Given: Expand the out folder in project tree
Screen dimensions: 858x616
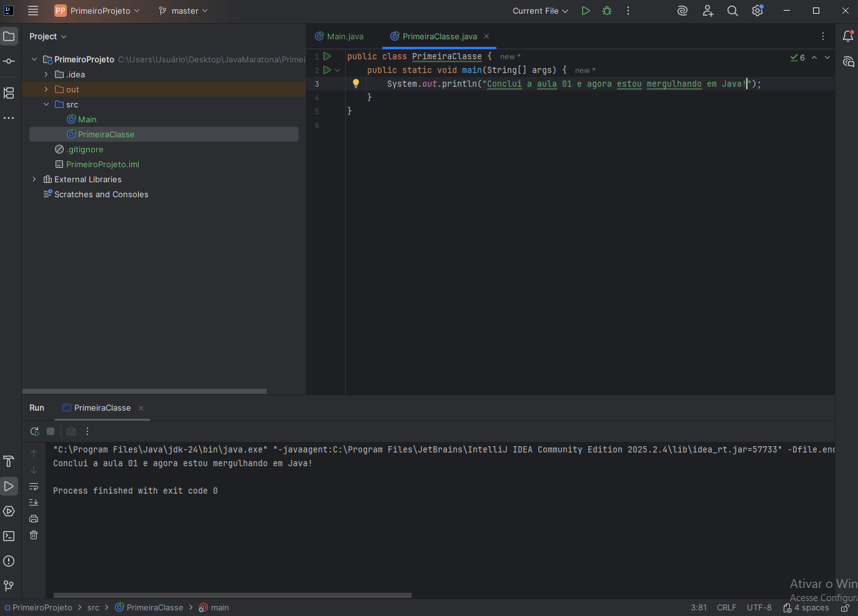Looking at the screenshot, I should point(46,89).
